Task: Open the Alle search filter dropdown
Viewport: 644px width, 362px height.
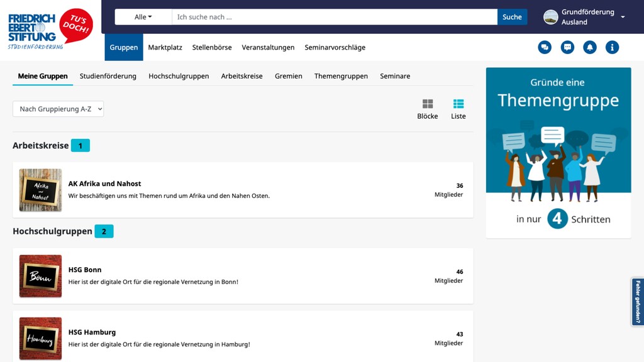Action: pos(143,17)
